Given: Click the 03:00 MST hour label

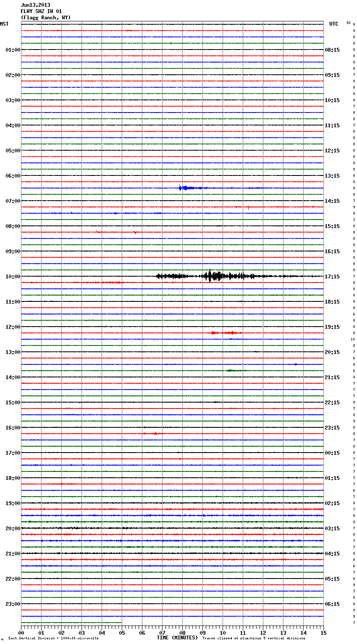Looking at the screenshot, I should (13, 100).
